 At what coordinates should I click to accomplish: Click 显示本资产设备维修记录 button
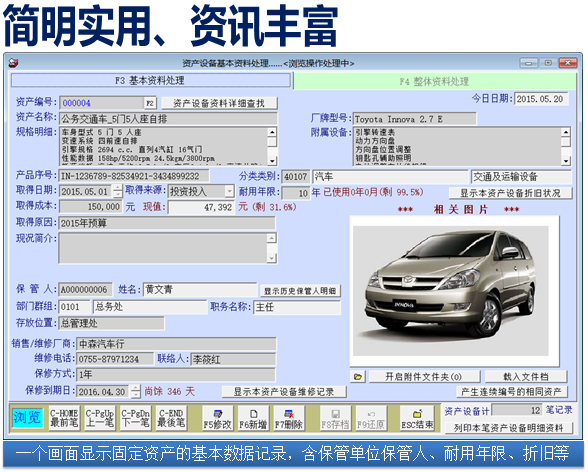284,392
